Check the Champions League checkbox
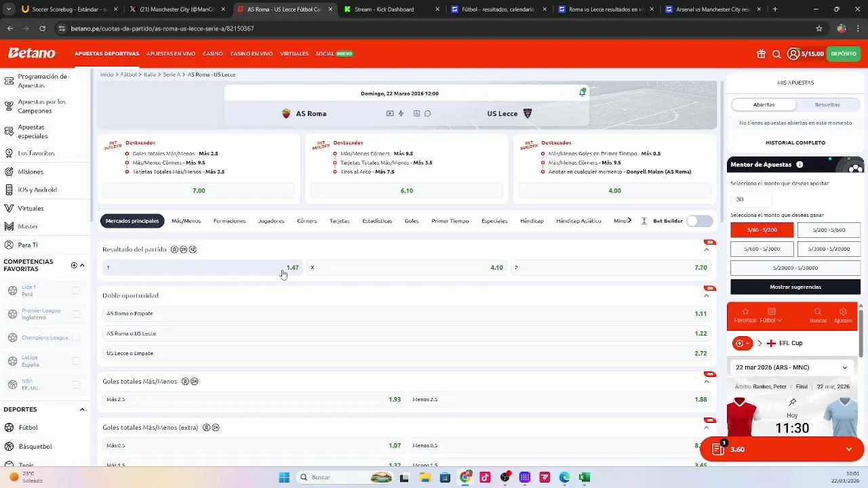Screen dimensions: 868x488 76,338
